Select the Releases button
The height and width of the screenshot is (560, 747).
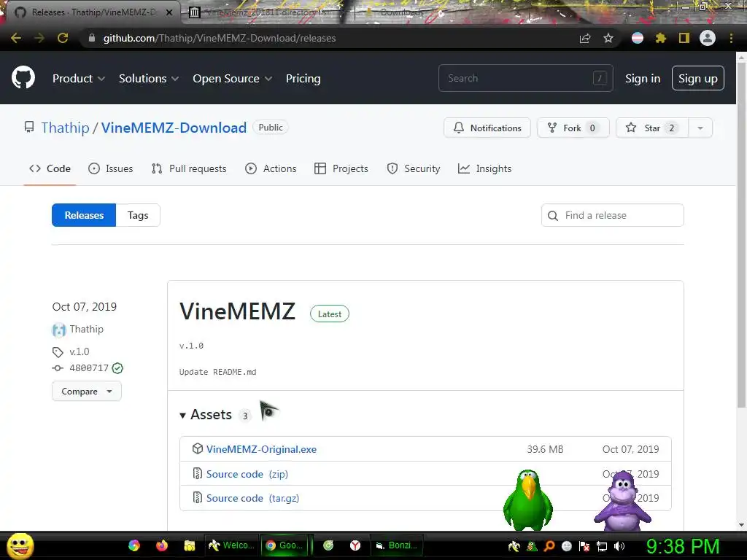[84, 215]
